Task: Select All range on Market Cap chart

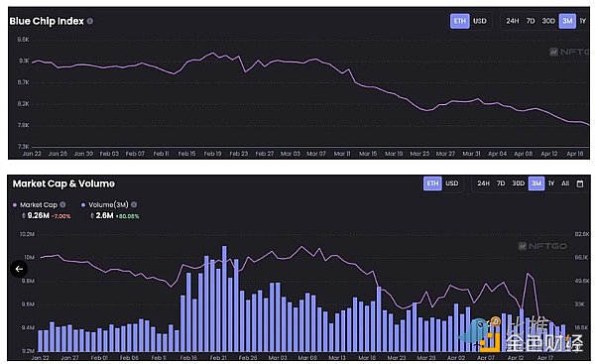Action: coord(565,183)
